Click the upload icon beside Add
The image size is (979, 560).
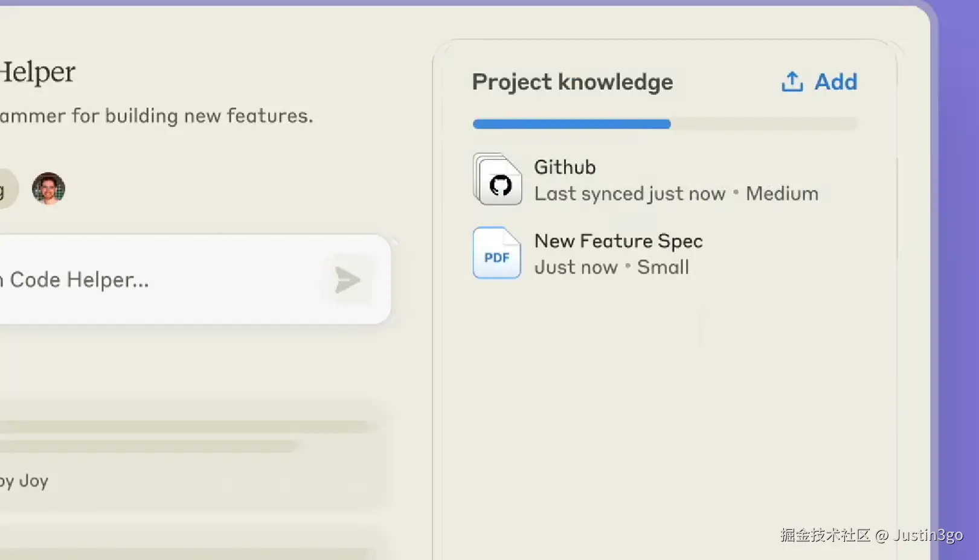(792, 82)
